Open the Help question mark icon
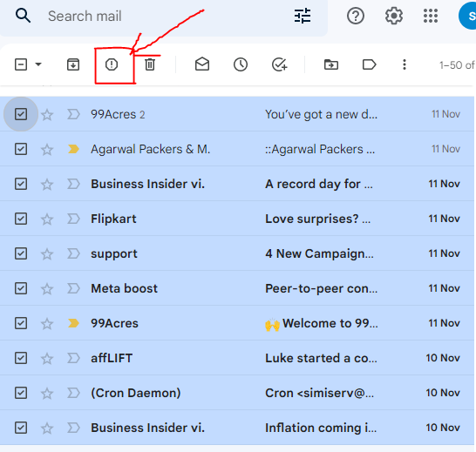The width and height of the screenshot is (476, 452). click(x=356, y=16)
